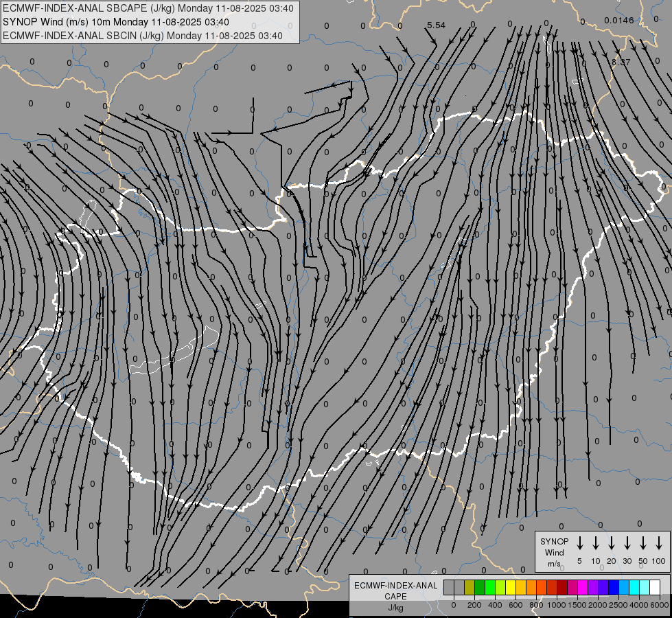Click the pure yellow CAPE legend swatch

point(511,587)
